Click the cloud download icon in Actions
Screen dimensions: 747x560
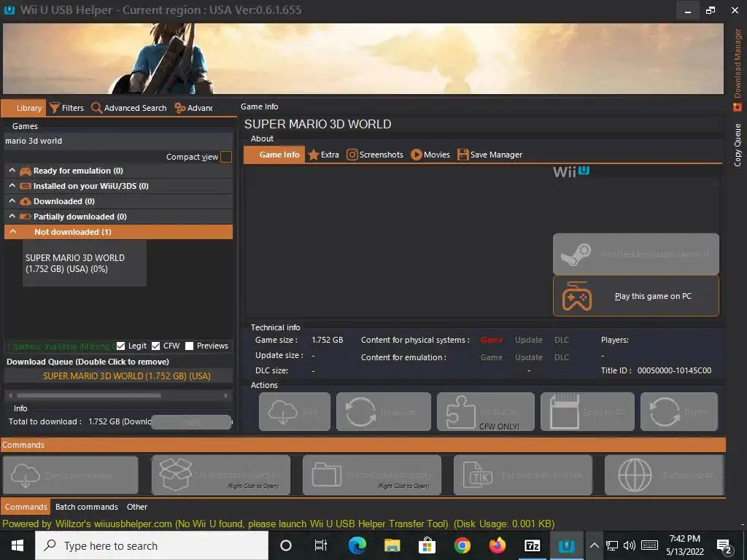(x=283, y=412)
